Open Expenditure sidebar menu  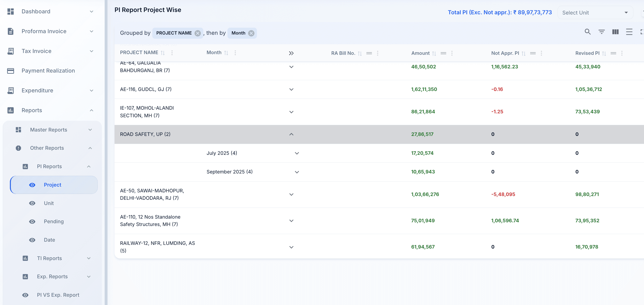(x=51, y=90)
